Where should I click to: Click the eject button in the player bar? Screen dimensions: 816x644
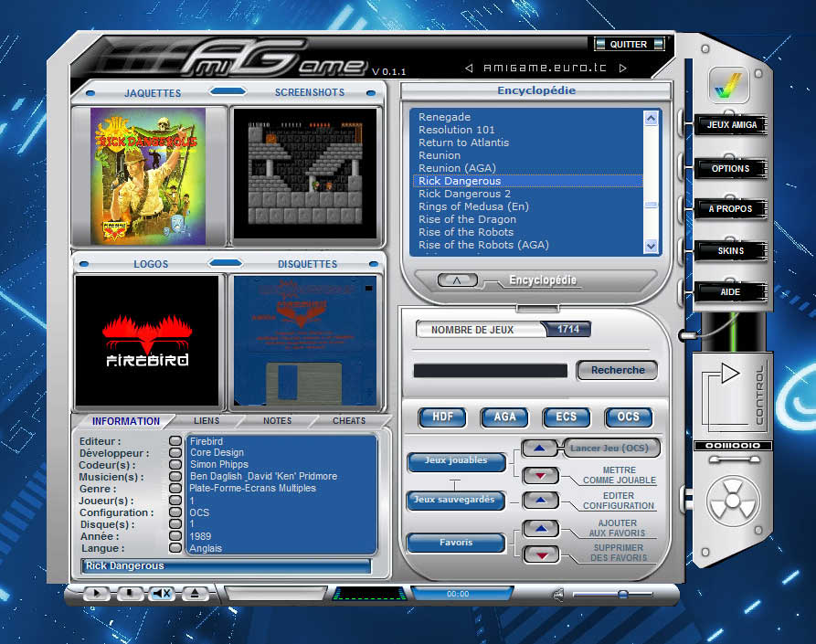click(195, 593)
